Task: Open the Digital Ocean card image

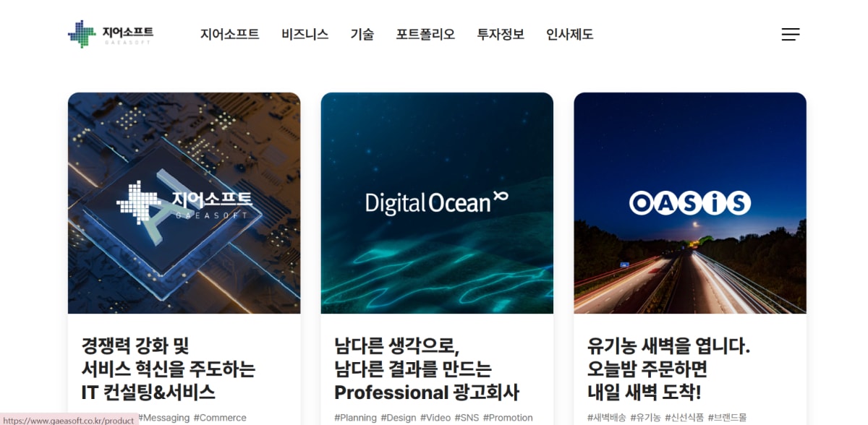Action: [x=437, y=203]
